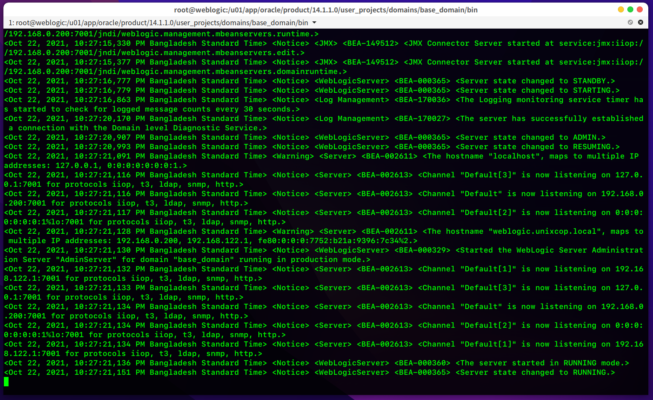Viewport: 653px width, 400px height.
Task: Click 'Server state changed to STARTING.' text
Action: point(538,90)
